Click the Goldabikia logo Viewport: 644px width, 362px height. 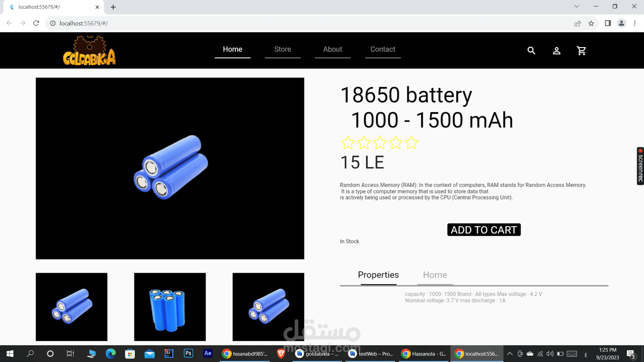[x=89, y=51]
